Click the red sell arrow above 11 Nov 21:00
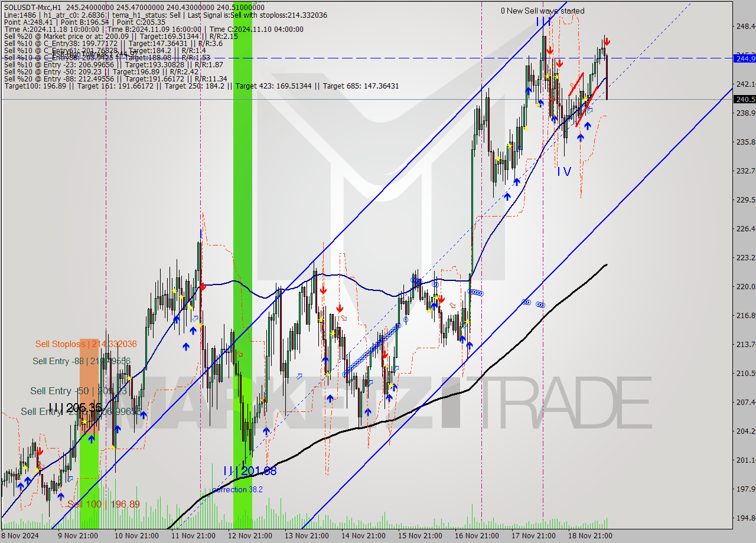This screenshot has height=543, width=756. [203, 287]
